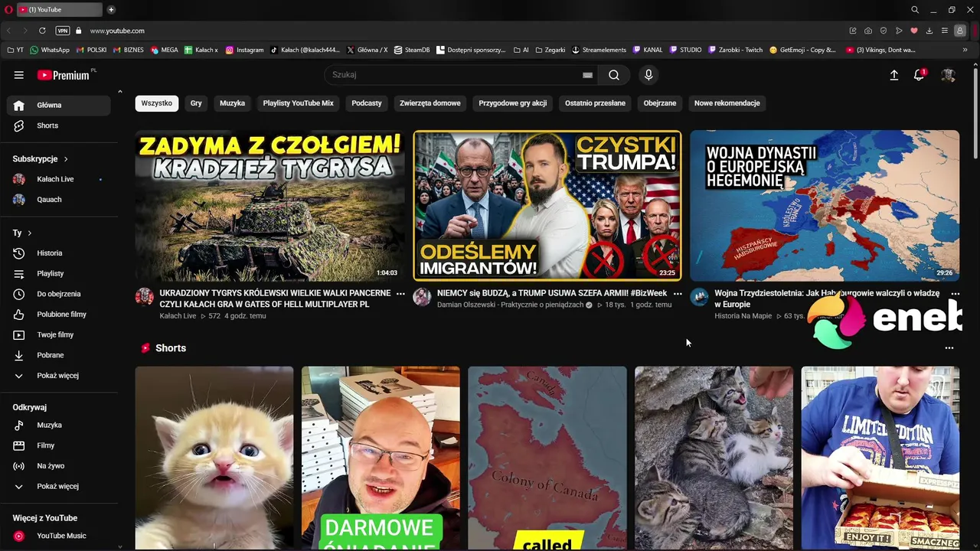The image size is (980, 551).
Task: Open Muzyka under Odkrywaj
Action: (x=58, y=425)
